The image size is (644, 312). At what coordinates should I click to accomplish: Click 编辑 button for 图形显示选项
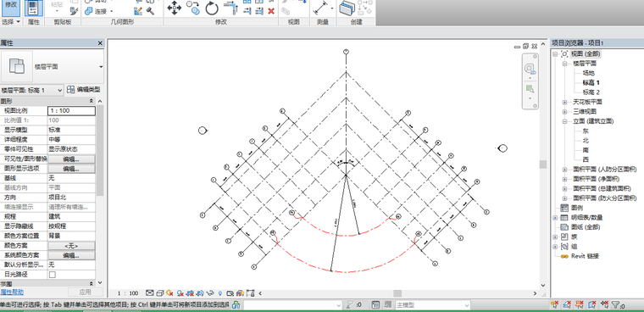[x=71, y=169]
